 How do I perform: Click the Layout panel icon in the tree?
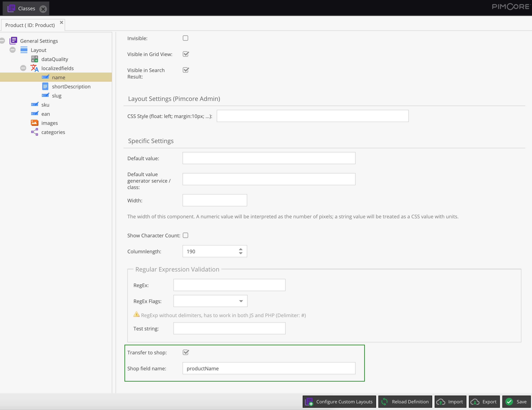click(24, 50)
